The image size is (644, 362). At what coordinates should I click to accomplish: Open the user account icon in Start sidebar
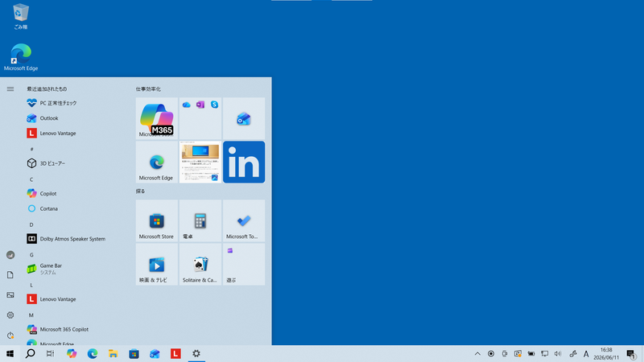pos(10,255)
